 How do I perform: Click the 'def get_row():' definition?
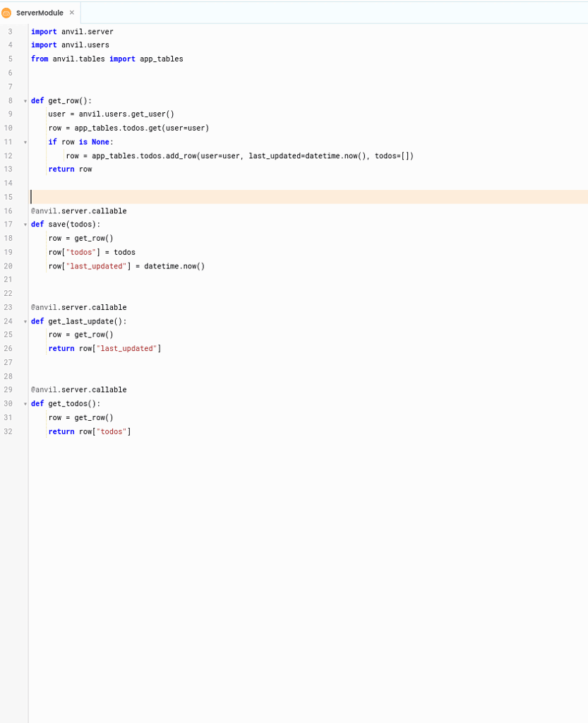61,100
